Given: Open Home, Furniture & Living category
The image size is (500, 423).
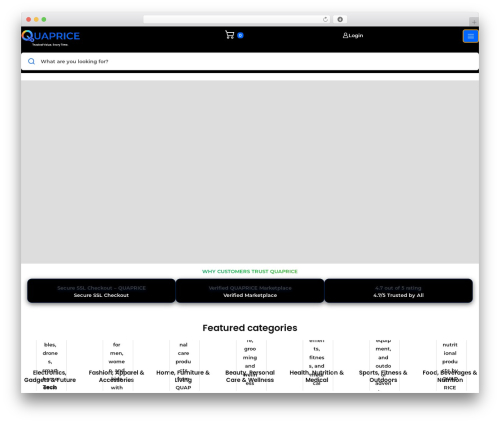Looking at the screenshot, I should [183, 376].
